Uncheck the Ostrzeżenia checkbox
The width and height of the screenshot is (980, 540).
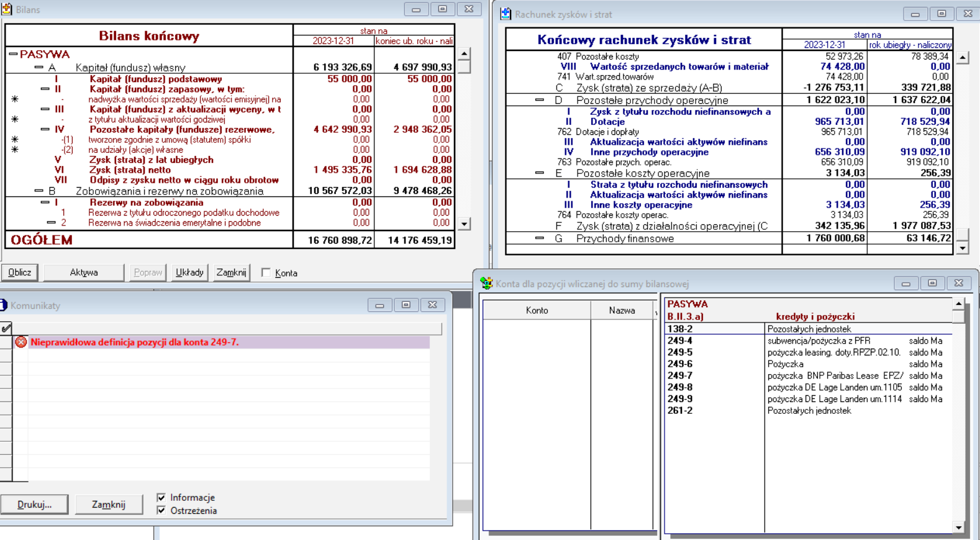pos(161,511)
